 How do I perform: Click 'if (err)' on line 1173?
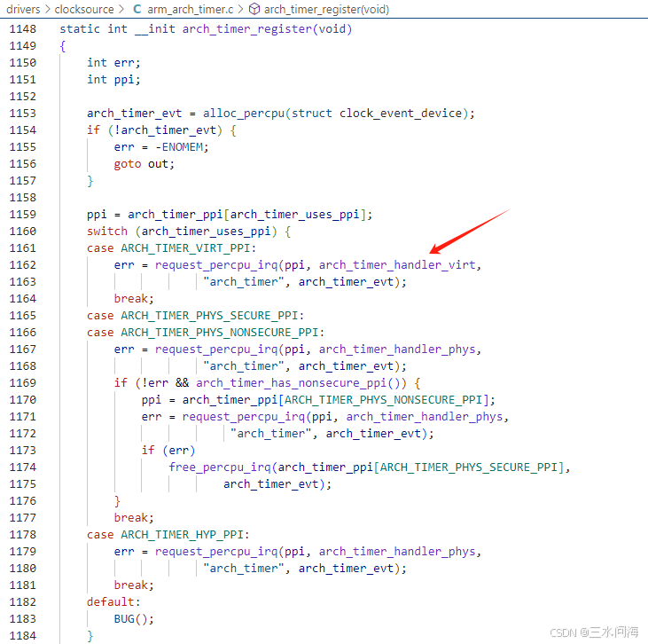[x=168, y=451]
